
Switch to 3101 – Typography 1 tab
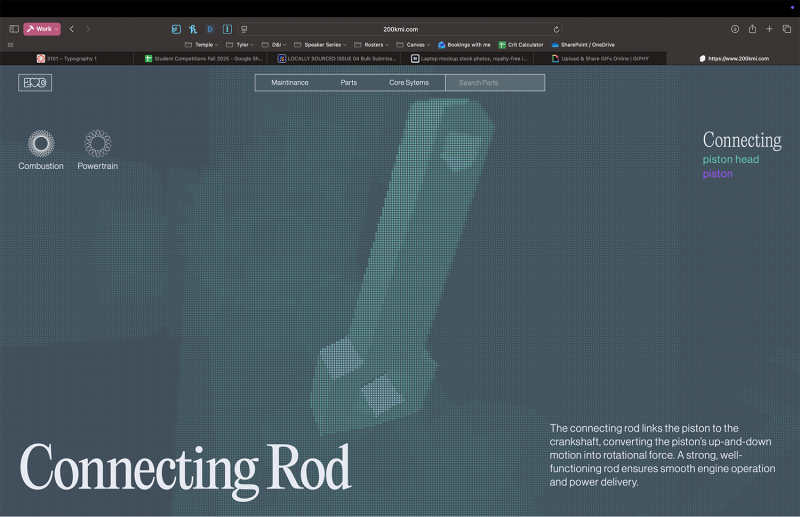pyautogui.click(x=67, y=59)
